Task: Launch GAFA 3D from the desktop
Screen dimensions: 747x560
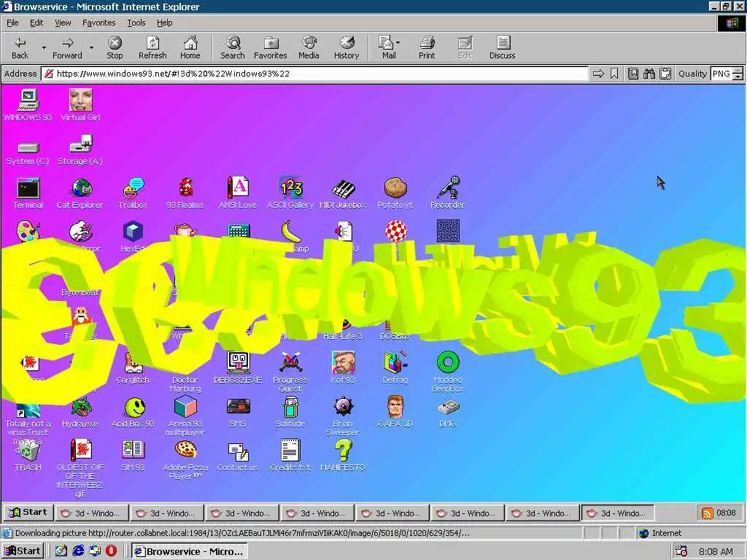Action: tap(395, 412)
